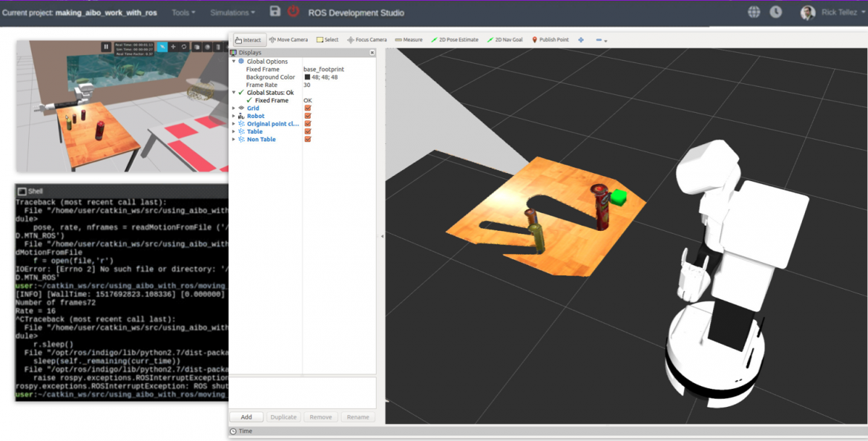
Task: Click the Background Color swatch
Action: 307,77
